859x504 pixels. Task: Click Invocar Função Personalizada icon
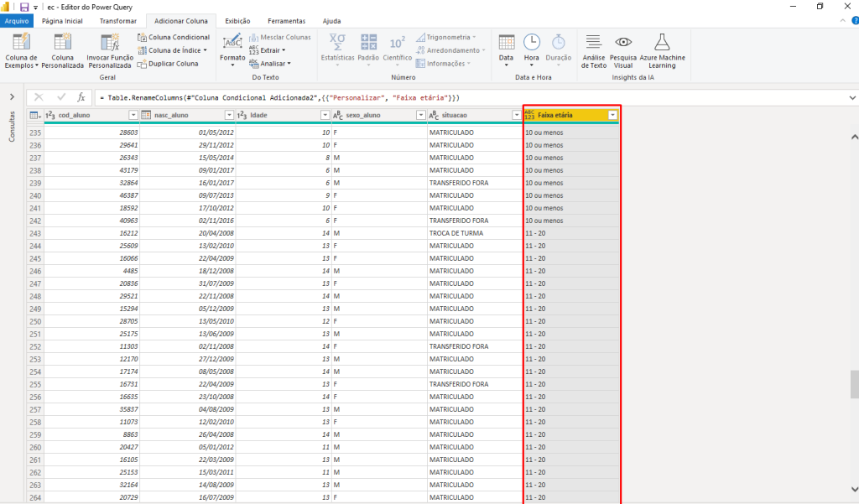110,43
